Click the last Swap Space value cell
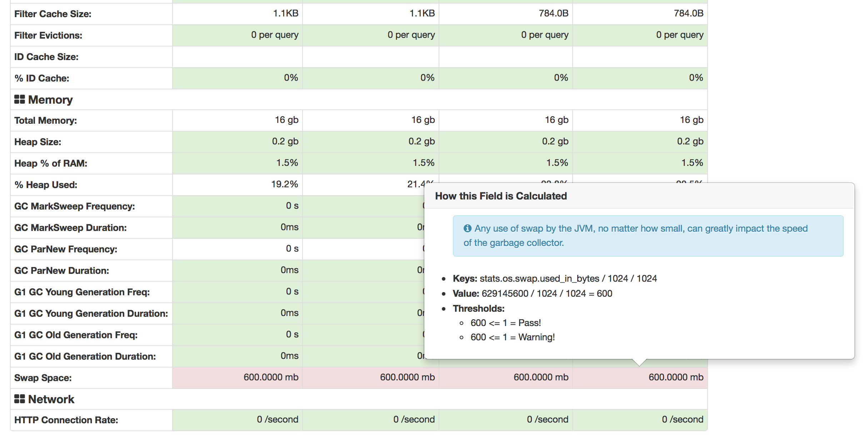The height and width of the screenshot is (439, 868). [x=675, y=378]
